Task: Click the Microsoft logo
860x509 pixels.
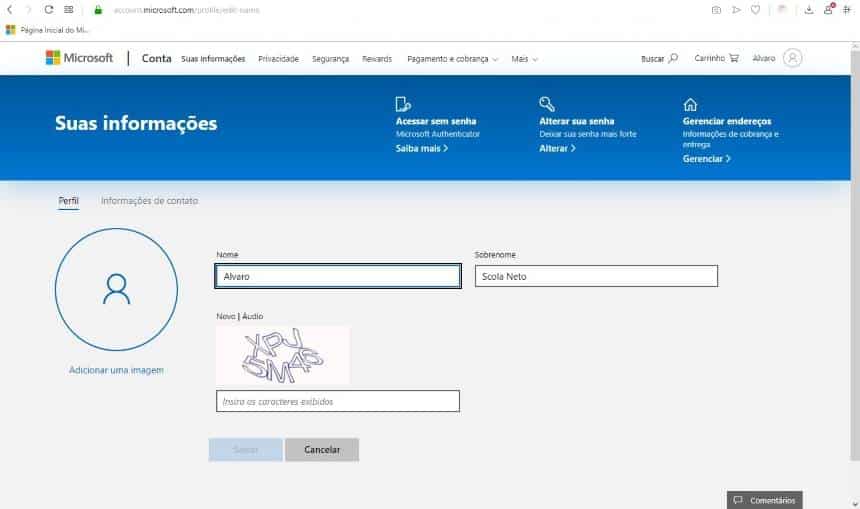Action: click(x=80, y=58)
